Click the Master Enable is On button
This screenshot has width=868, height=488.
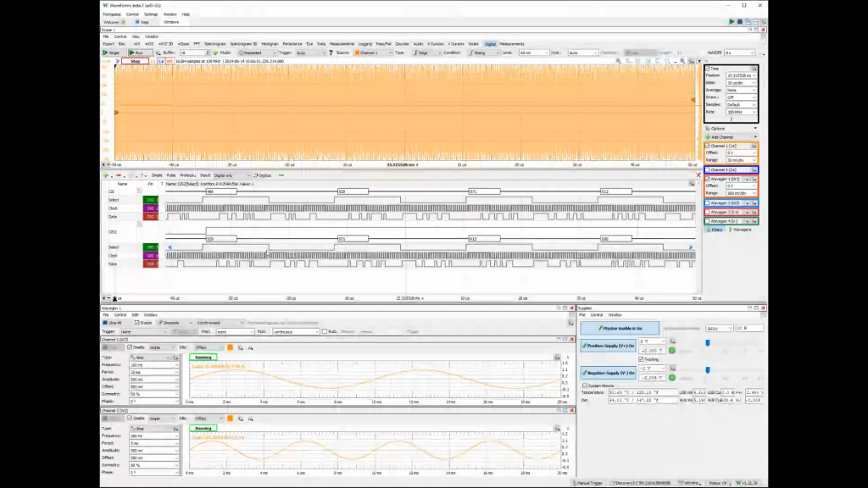620,328
